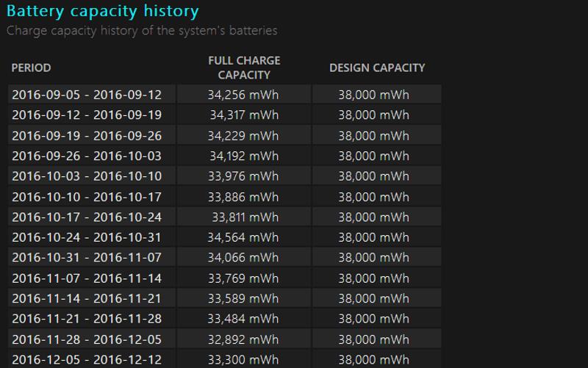Click full charge value 34,317 mWh
Image resolution: width=588 pixels, height=368 pixels.
pyautogui.click(x=244, y=115)
